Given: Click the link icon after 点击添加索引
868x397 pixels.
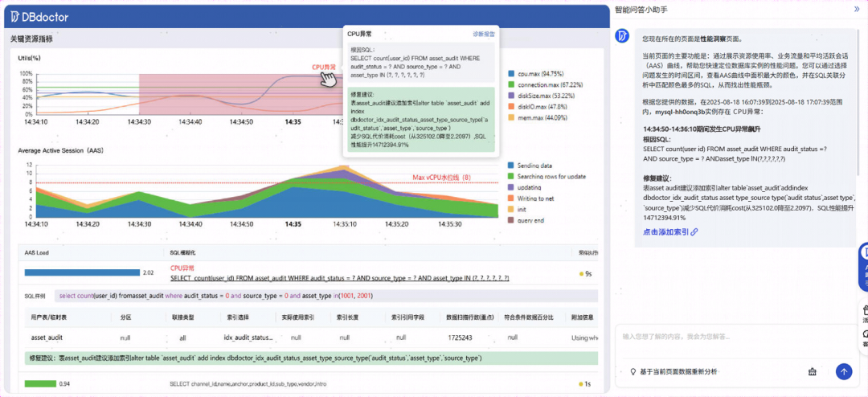Looking at the screenshot, I should coord(694,232).
